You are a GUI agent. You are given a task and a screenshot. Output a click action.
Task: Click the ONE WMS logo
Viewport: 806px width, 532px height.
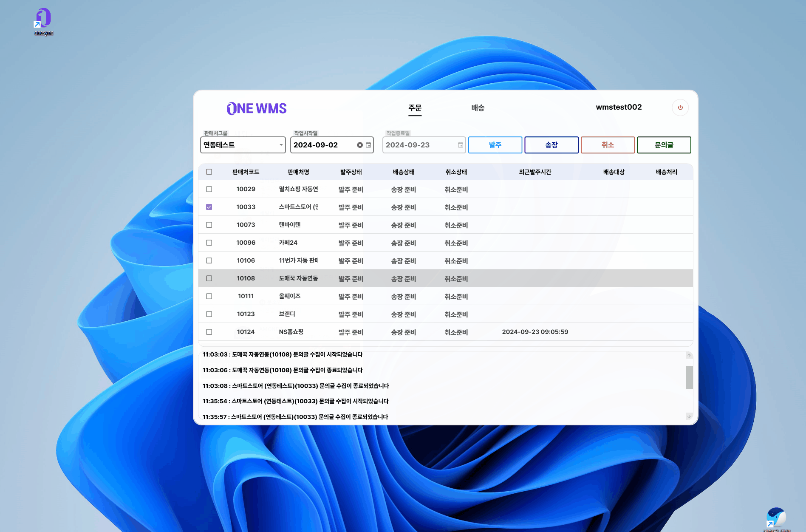coord(257,108)
